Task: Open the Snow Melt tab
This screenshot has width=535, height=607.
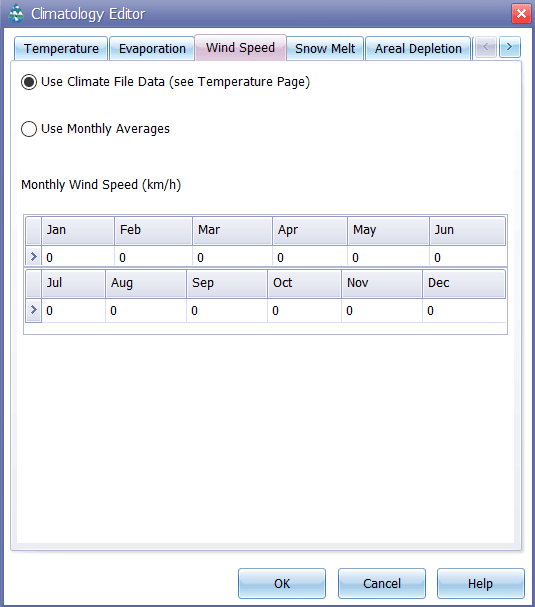Action: (x=325, y=48)
